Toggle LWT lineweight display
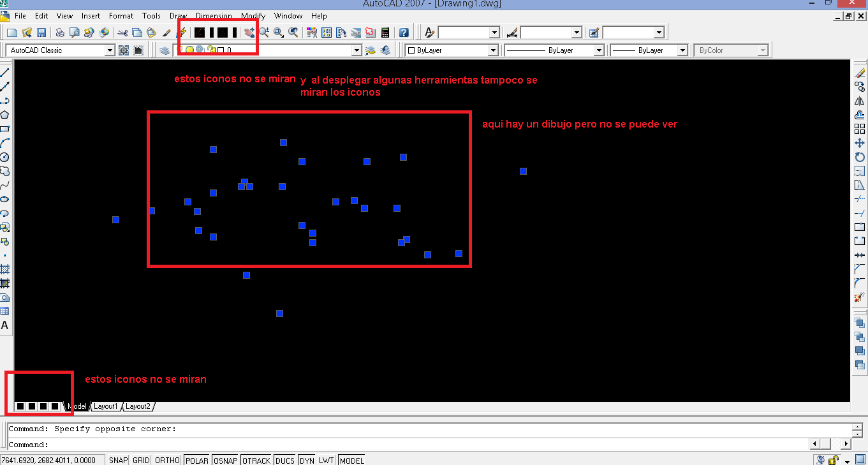This screenshot has height=465, width=868. 327,460
